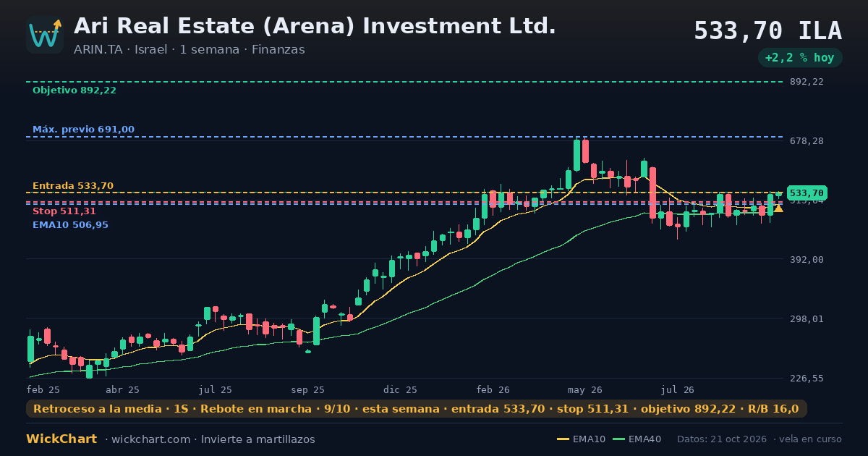868x456 pixels.
Task: Click the EMA40 legend entry
Action: [637, 439]
